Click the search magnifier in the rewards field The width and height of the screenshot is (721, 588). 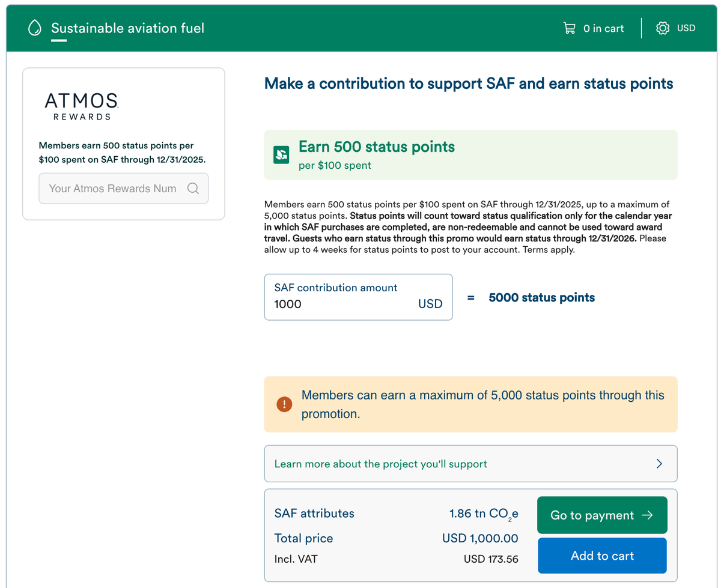click(x=193, y=188)
